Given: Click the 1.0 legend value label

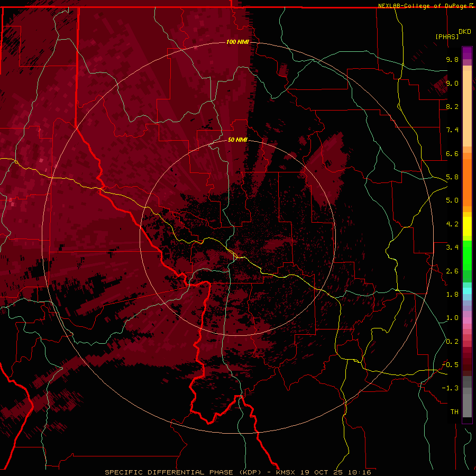Looking at the screenshot, I should (452, 318).
